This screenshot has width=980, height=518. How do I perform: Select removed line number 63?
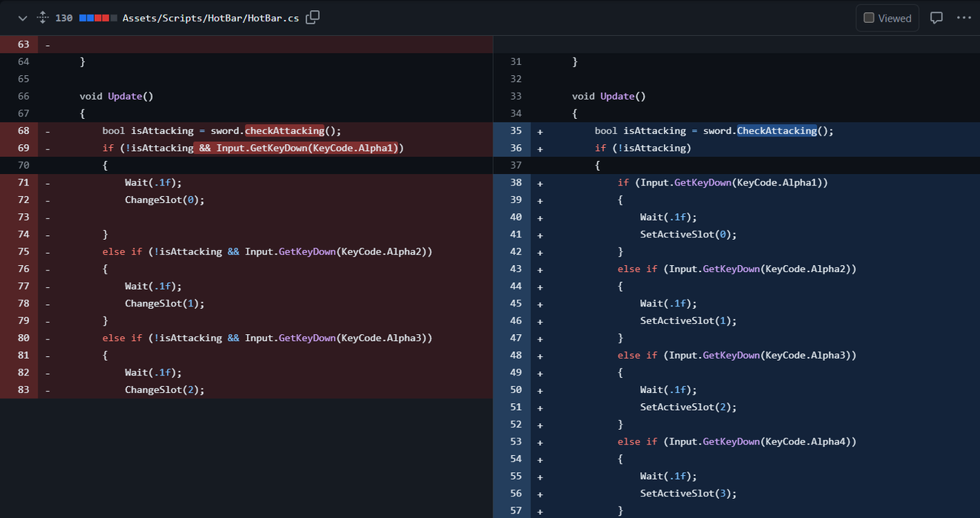click(23, 44)
